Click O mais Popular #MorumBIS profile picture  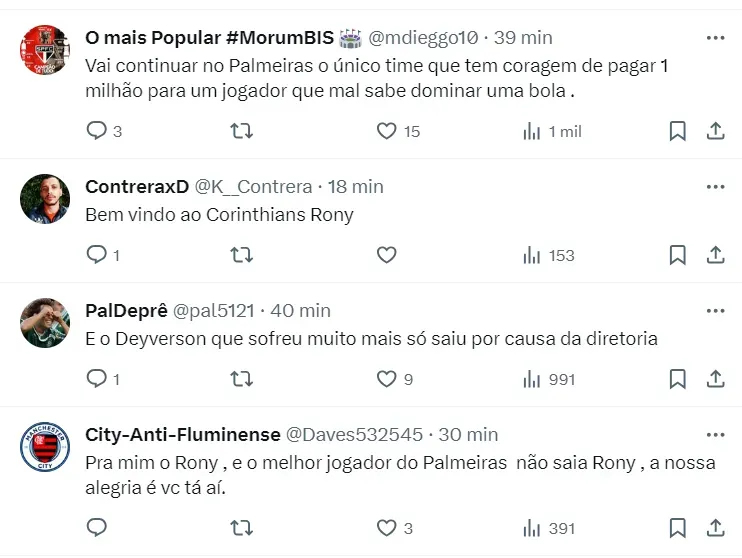pyautogui.click(x=45, y=50)
